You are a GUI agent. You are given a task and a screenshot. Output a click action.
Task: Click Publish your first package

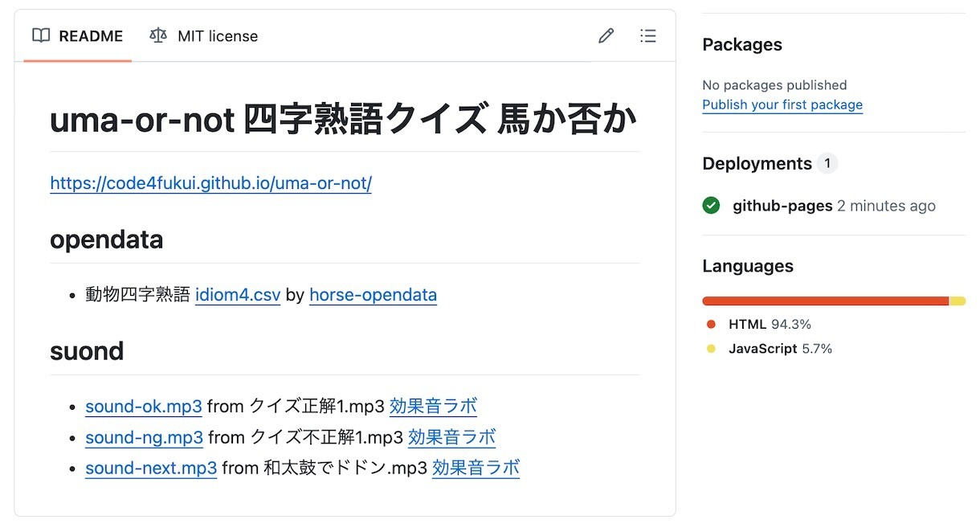[x=782, y=105]
